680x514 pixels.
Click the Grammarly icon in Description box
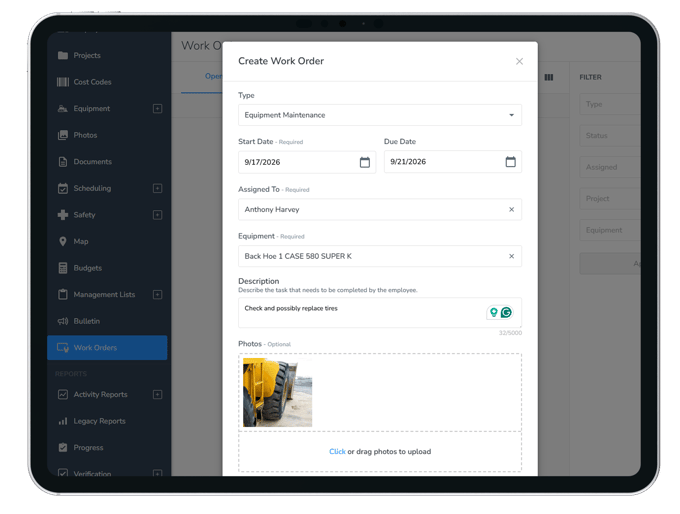[506, 312]
